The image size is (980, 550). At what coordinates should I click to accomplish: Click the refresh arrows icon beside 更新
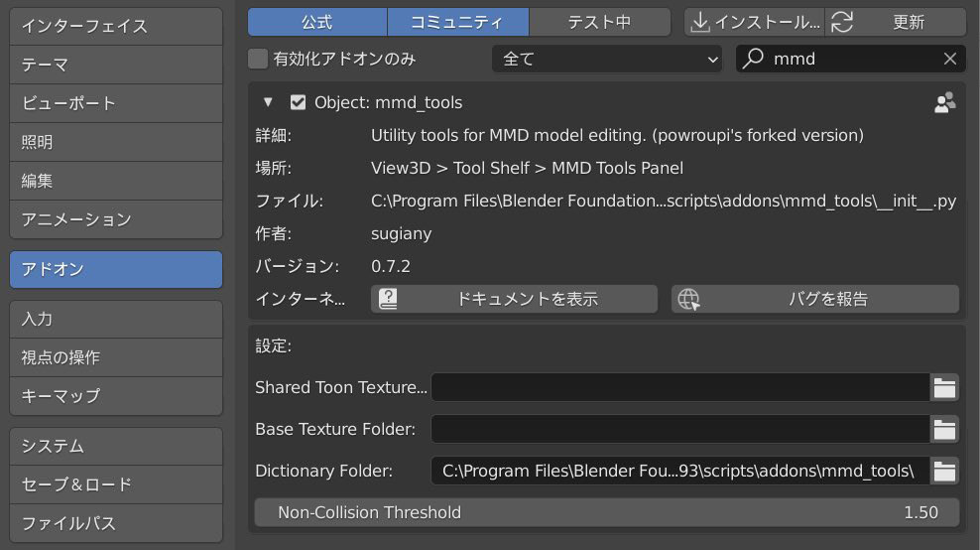click(x=842, y=23)
